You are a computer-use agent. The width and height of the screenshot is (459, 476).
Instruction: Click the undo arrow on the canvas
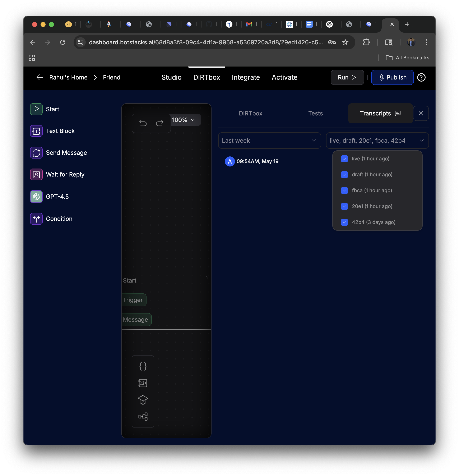(143, 123)
